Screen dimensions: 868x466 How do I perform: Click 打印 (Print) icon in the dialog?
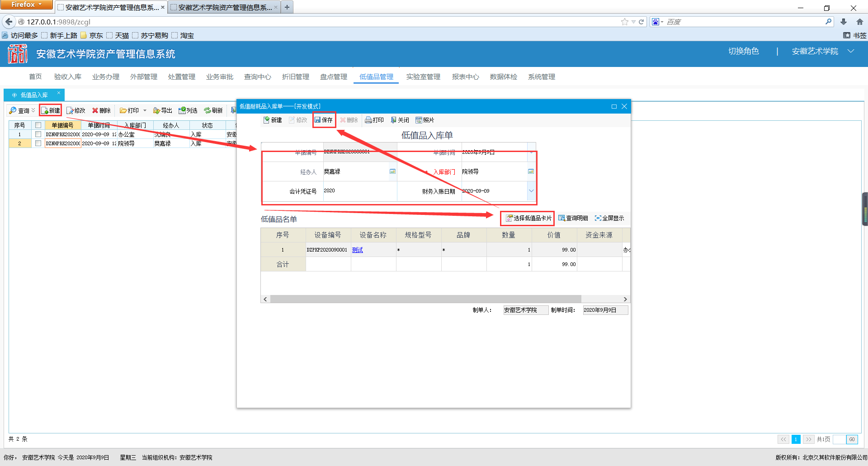(368, 120)
